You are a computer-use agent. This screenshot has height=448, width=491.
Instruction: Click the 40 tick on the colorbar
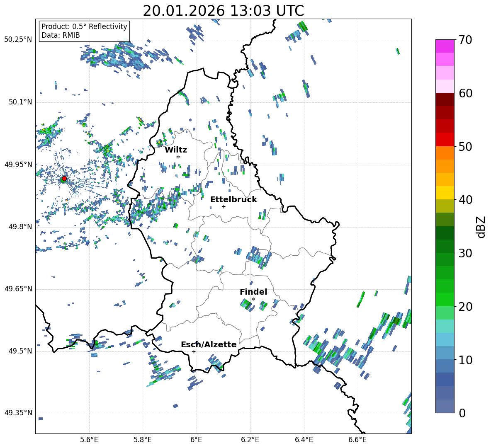(465, 200)
